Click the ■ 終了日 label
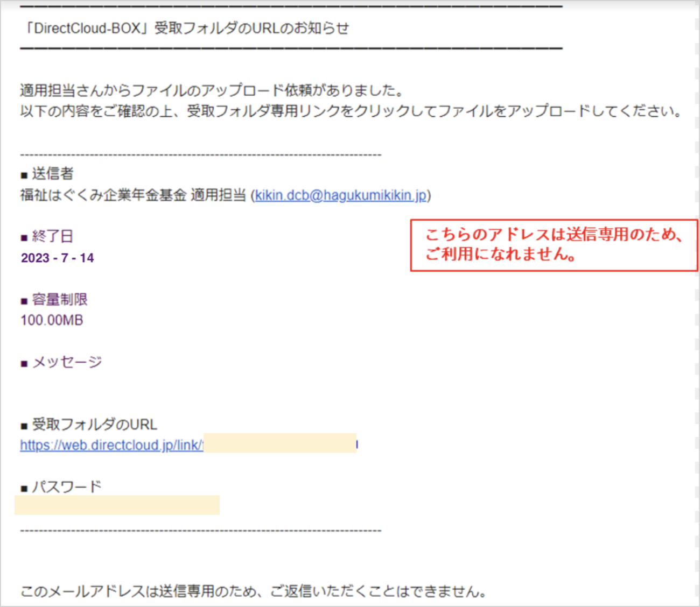Image resolution: width=700 pixels, height=607 pixels. click(x=47, y=236)
